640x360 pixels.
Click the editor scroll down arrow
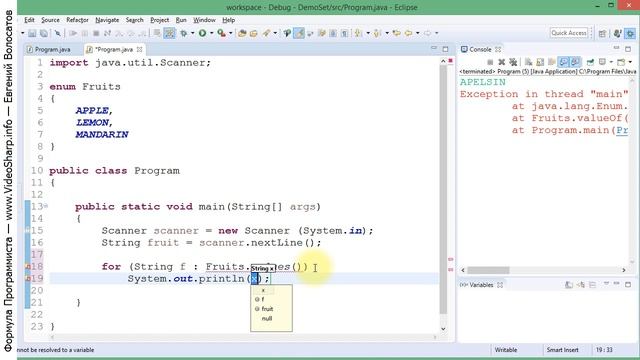pyautogui.click(x=444, y=329)
